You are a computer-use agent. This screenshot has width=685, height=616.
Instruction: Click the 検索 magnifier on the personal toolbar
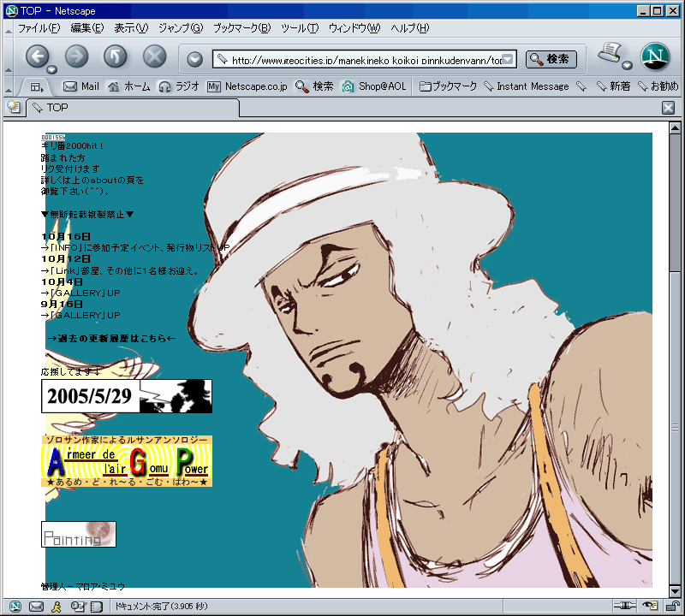point(314,86)
